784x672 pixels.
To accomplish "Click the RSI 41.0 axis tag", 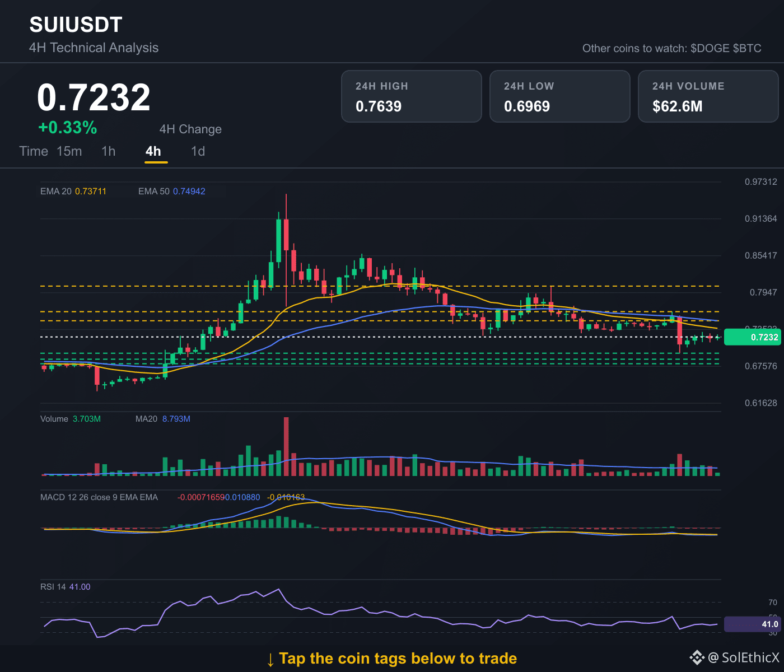I will pyautogui.click(x=752, y=624).
